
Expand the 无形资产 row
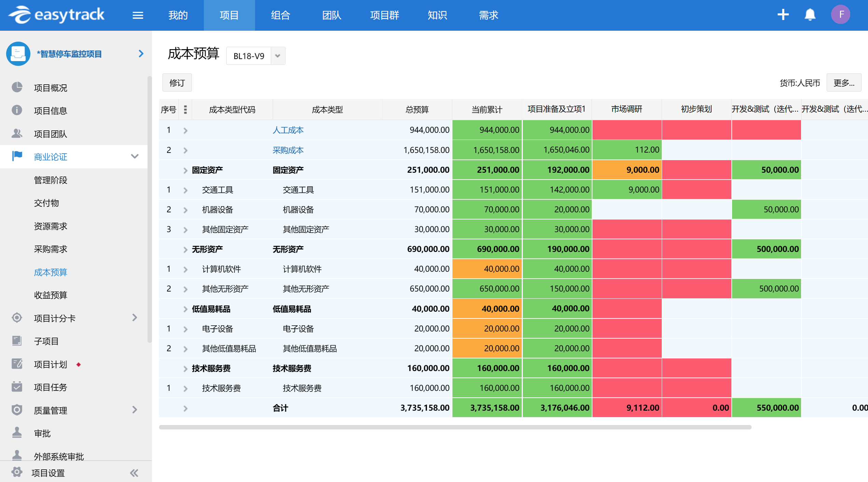point(185,250)
